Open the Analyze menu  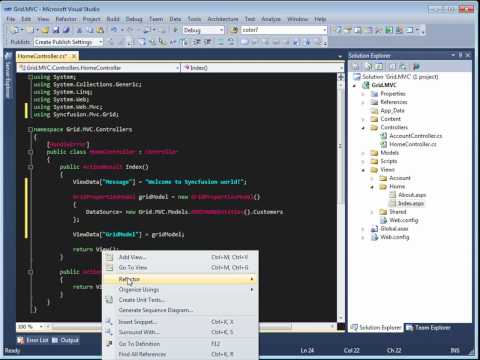coord(271,19)
